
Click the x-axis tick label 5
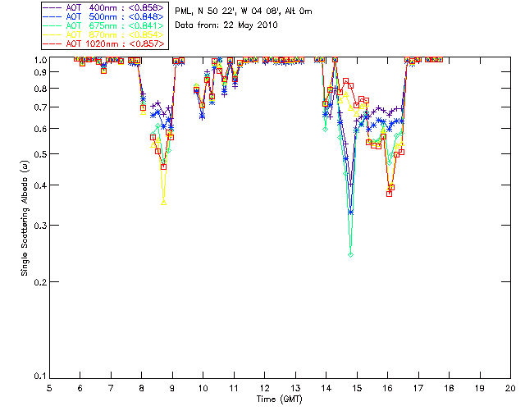49,388
